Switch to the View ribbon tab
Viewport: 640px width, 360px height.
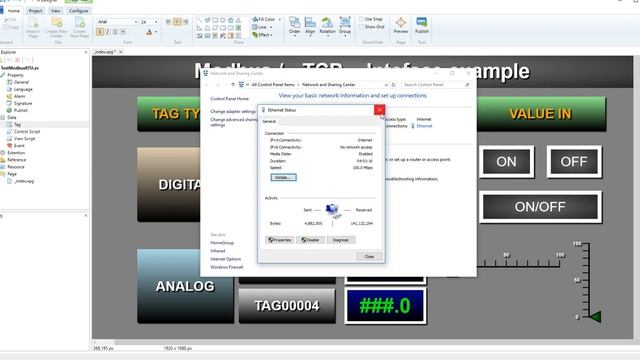click(56, 11)
